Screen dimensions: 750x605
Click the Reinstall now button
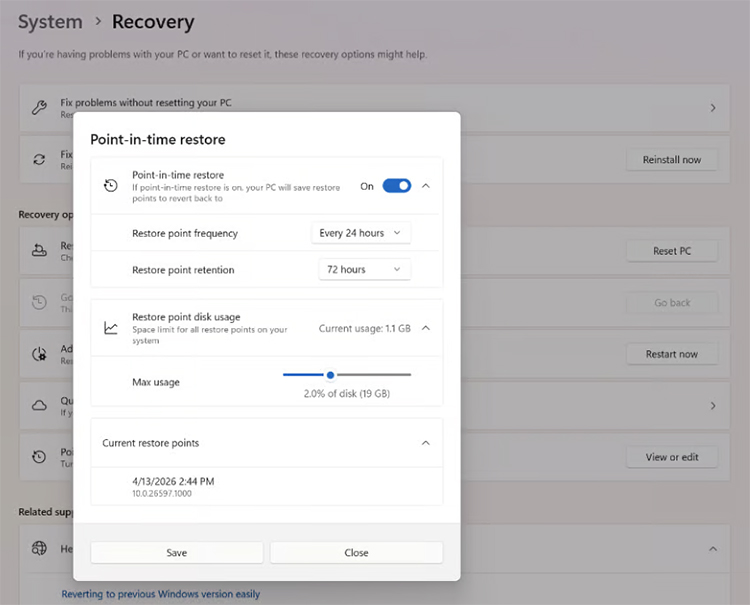672,160
